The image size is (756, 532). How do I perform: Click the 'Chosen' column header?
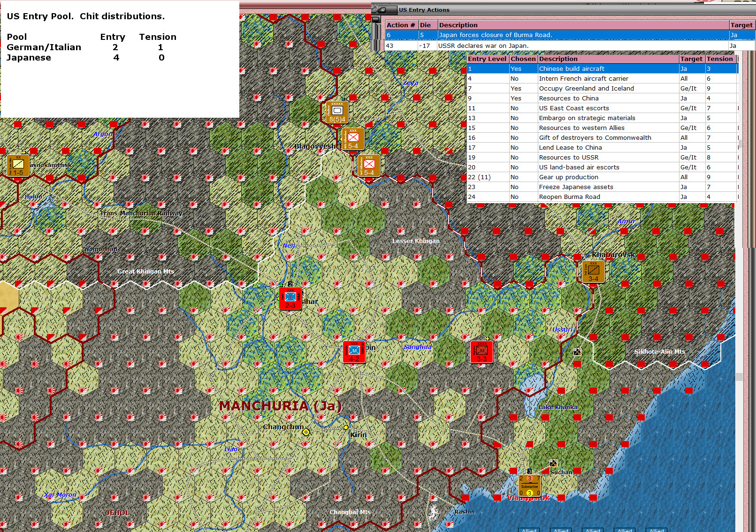point(523,59)
